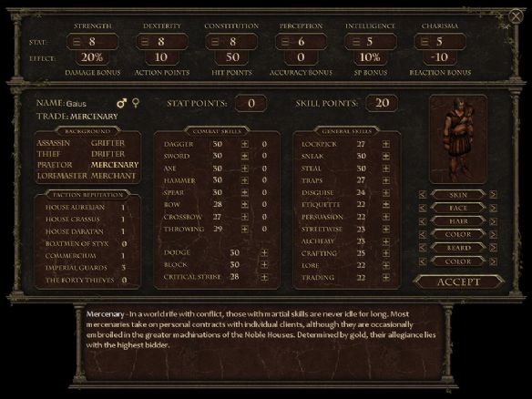Choose the Merchant background
The height and width of the screenshot is (399, 532).
(113, 176)
